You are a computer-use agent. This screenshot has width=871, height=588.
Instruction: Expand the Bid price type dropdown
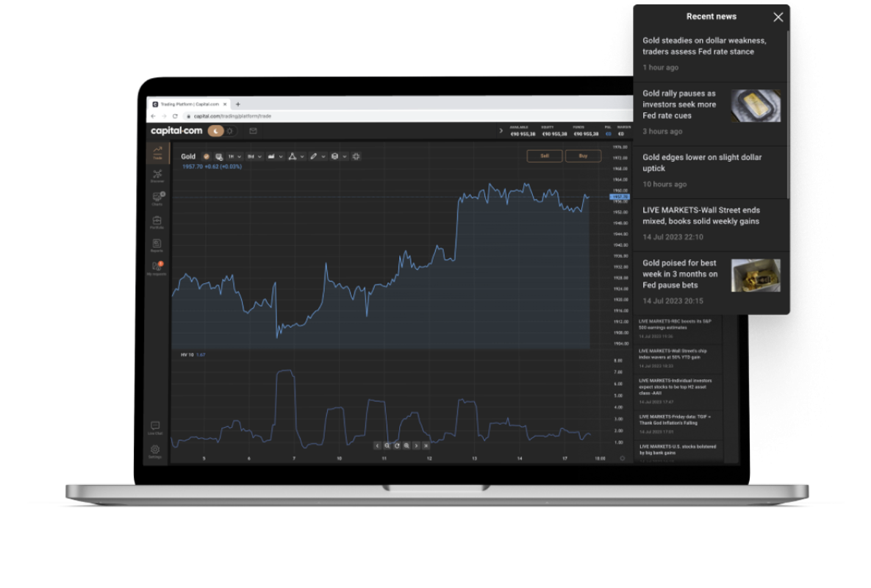pyautogui.click(x=255, y=157)
